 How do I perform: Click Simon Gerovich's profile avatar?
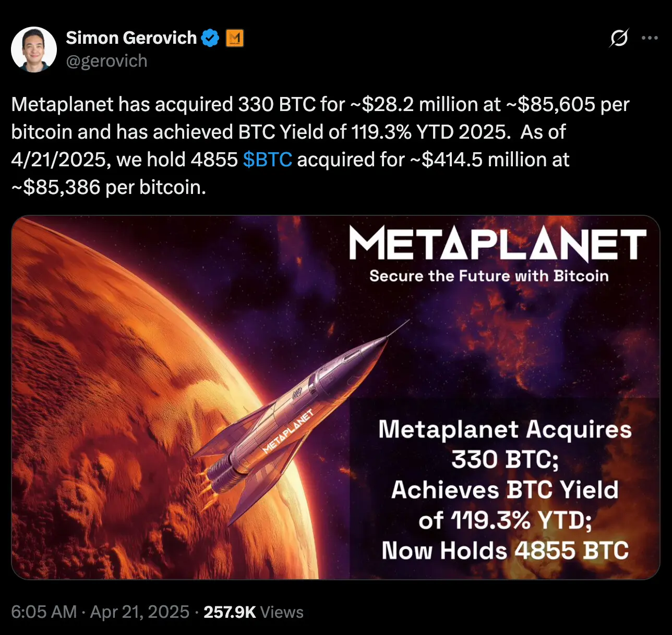tap(34, 50)
